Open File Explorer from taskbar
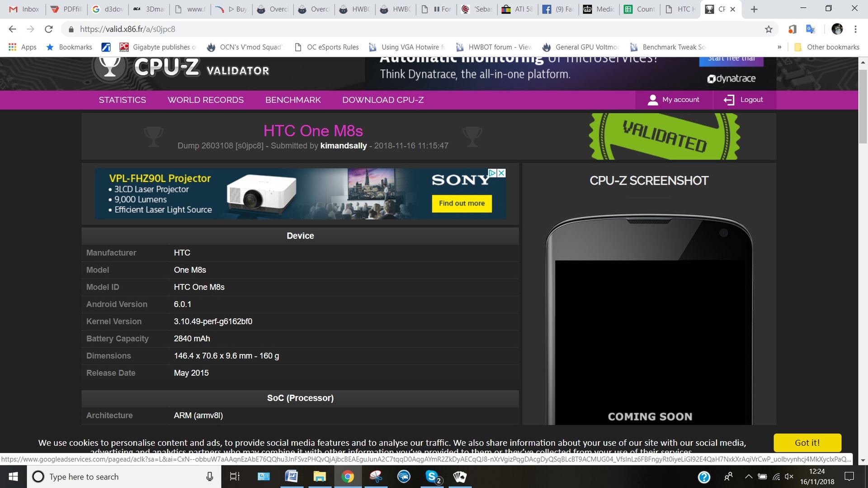 coord(320,477)
